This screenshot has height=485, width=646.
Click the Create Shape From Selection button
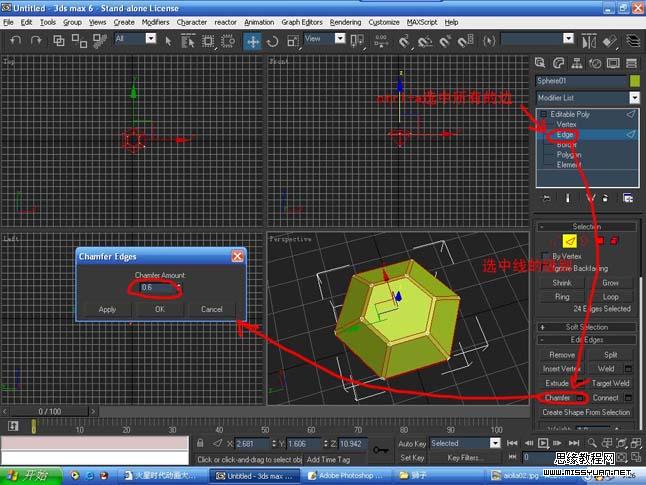pos(586,412)
